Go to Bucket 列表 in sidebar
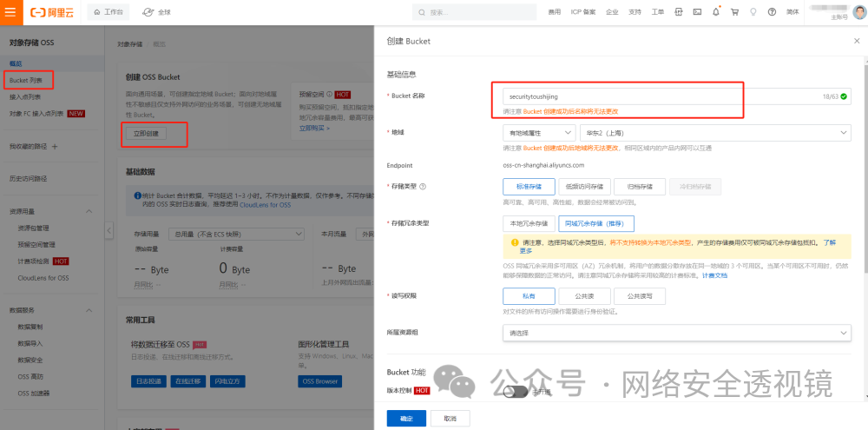This screenshot has width=868, height=430. click(24, 80)
